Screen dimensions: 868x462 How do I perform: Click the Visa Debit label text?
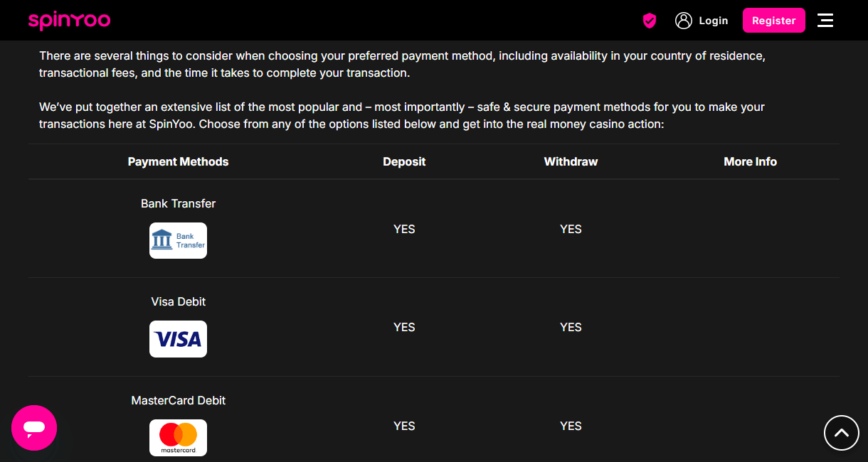(x=178, y=301)
